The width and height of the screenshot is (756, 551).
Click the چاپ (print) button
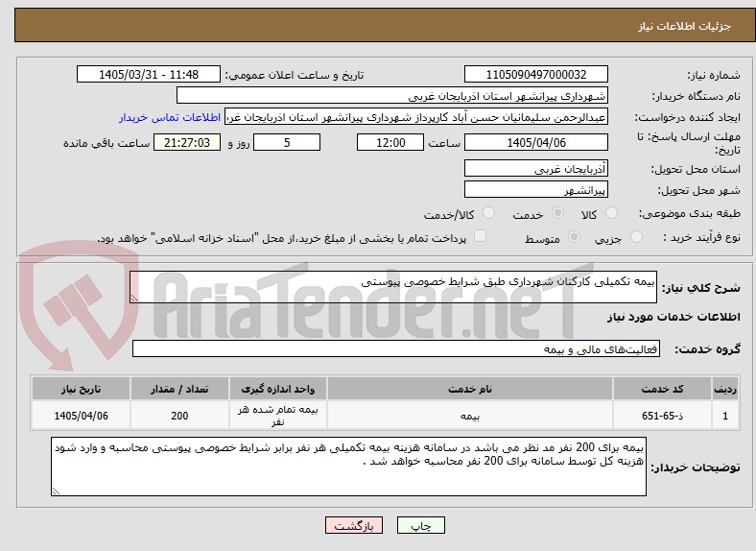[420, 525]
